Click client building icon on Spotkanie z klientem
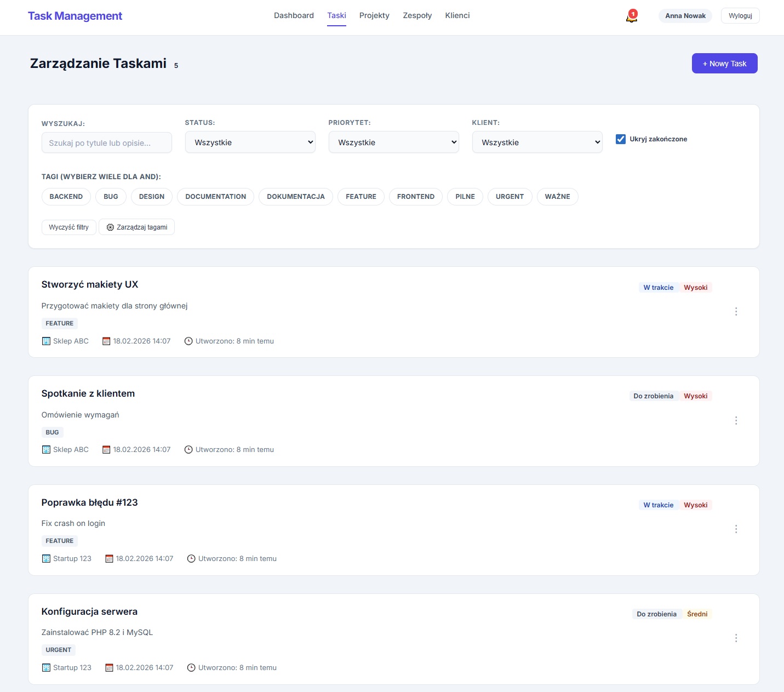Image resolution: width=784 pixels, height=692 pixels. (46, 450)
